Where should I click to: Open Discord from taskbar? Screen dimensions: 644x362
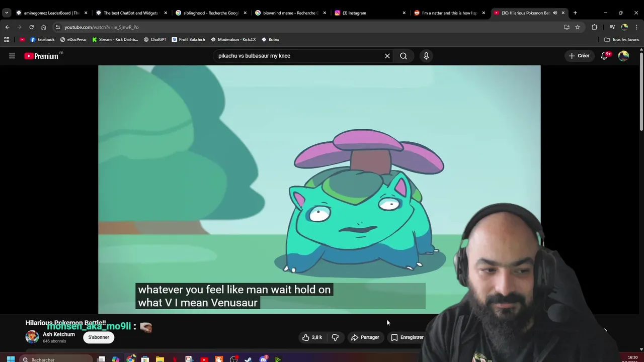click(263, 359)
